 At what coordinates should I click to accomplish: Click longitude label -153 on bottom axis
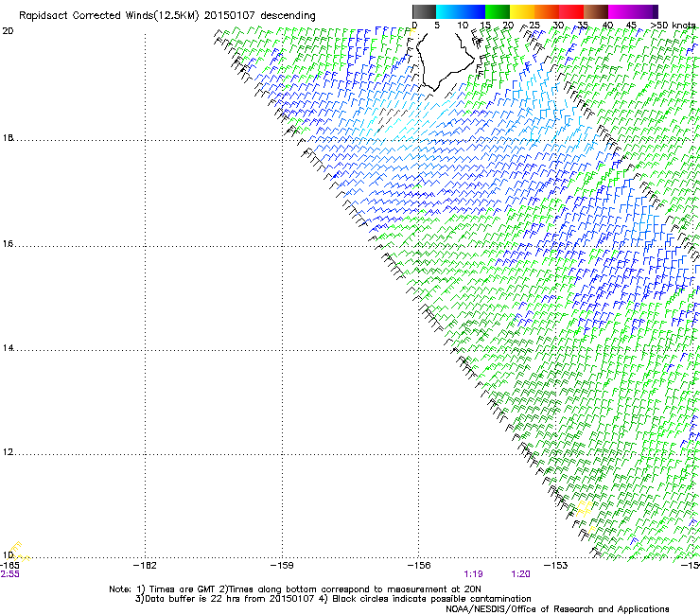[x=556, y=566]
